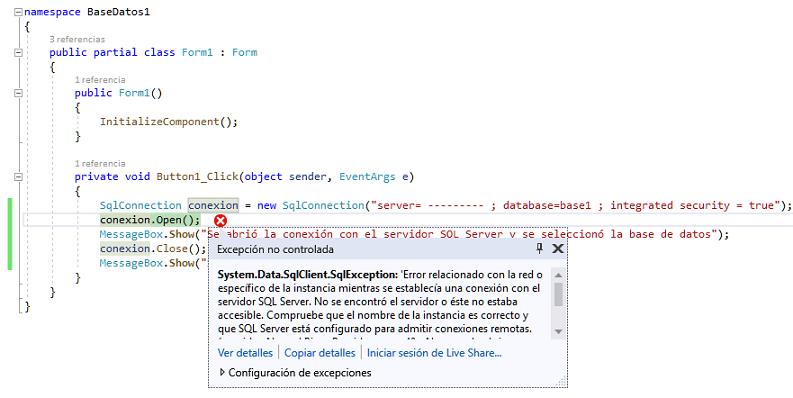The width and height of the screenshot is (793, 398).
Task: Collapse the Form1() constructor block
Action: pyautogui.click(x=19, y=93)
